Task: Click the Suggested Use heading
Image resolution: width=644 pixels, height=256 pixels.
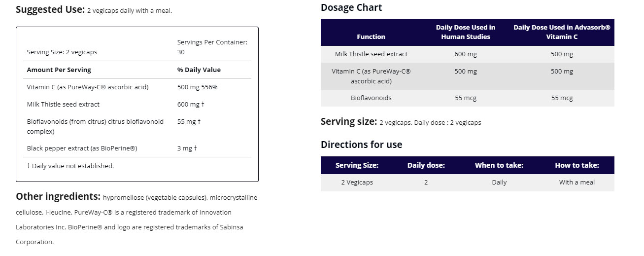Action: tap(50, 9)
